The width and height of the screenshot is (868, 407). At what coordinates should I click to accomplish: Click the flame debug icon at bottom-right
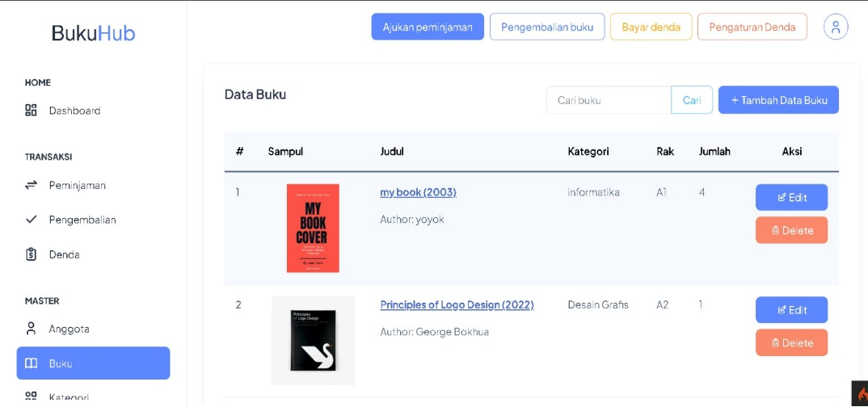860,394
